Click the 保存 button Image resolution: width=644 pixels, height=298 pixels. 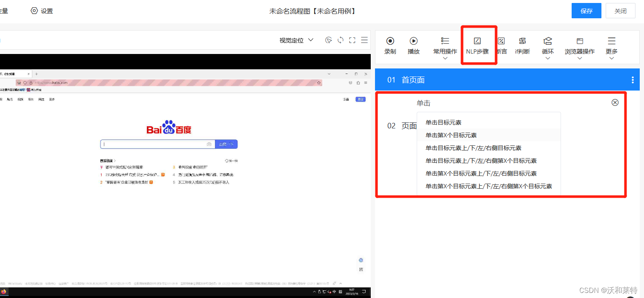(587, 11)
